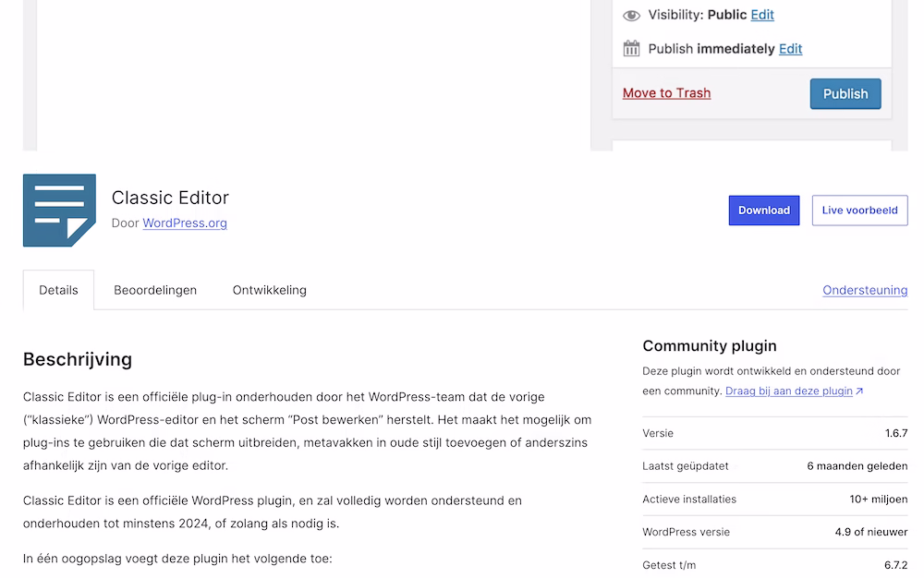The width and height of the screenshot is (924, 578).
Task: Click the WordPress versie label
Action: click(x=686, y=532)
